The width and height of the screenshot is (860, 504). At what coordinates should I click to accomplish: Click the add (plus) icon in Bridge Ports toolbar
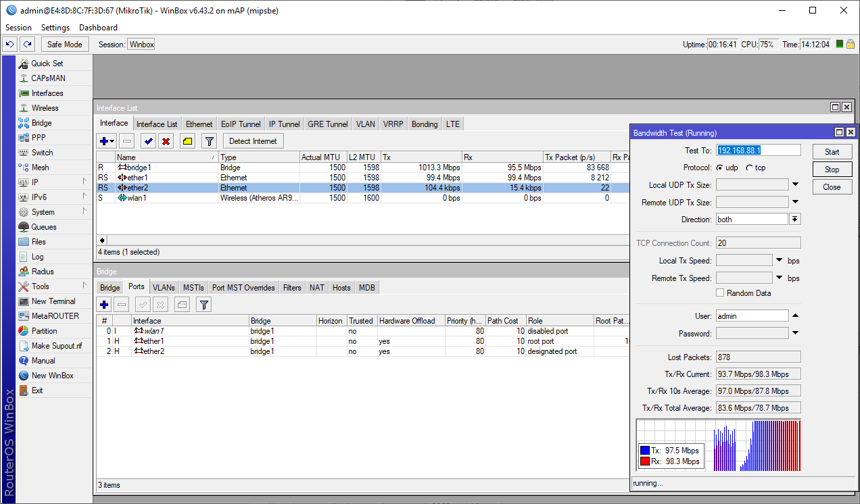(104, 305)
